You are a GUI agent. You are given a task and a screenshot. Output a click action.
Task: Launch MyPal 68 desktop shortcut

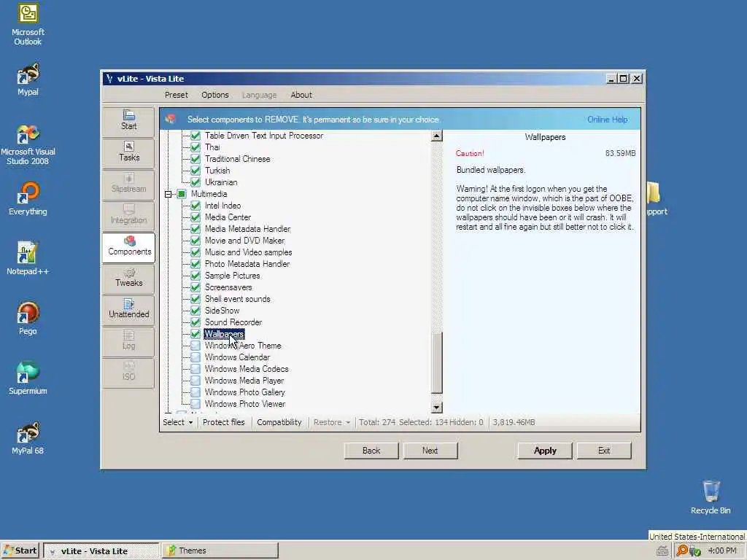click(28, 438)
